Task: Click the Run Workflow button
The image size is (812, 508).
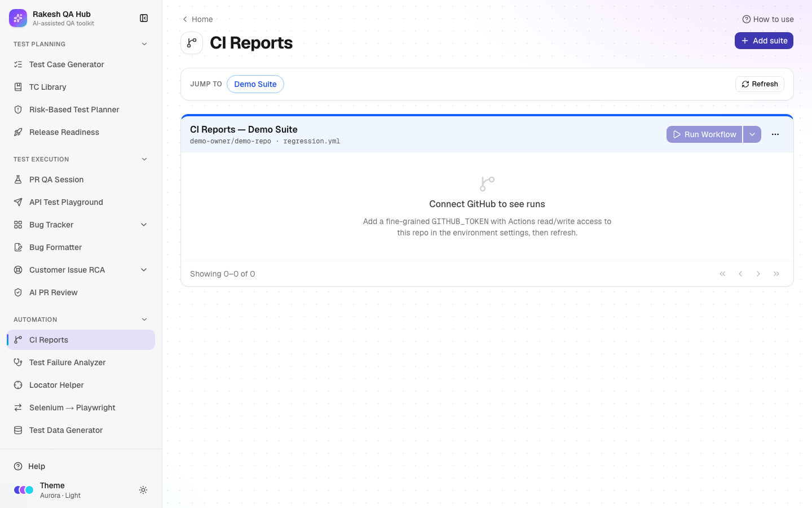Action: pos(704,134)
